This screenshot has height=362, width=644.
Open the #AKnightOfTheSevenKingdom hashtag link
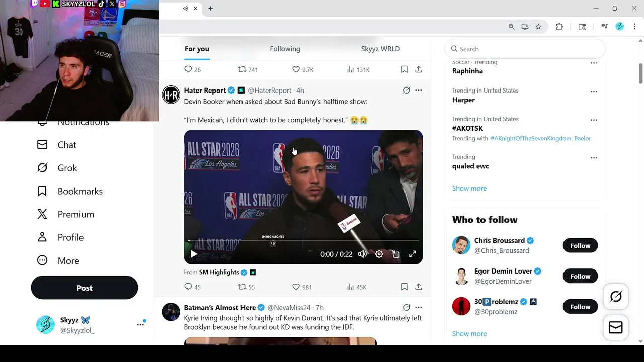(531, 138)
